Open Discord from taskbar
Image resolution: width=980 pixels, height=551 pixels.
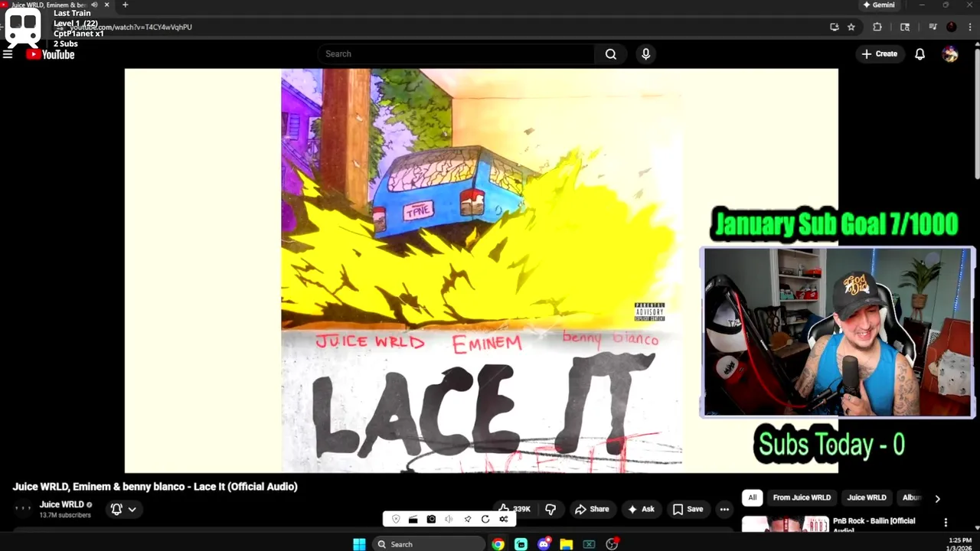[544, 544]
